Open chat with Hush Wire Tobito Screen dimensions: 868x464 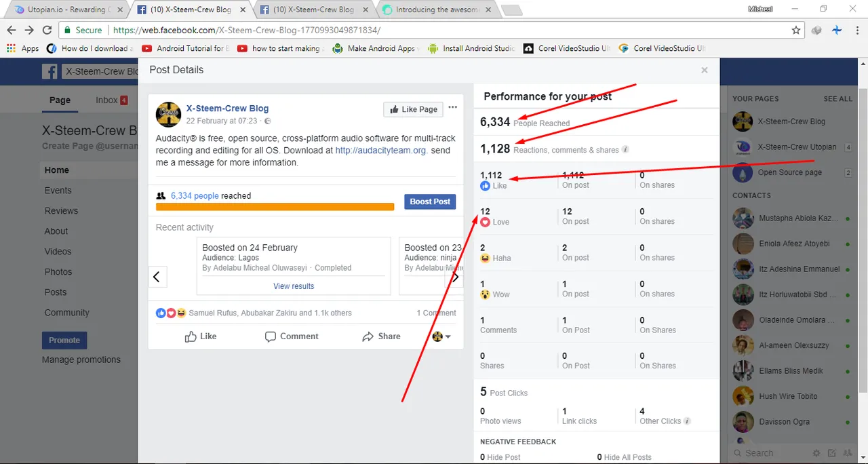click(x=792, y=396)
